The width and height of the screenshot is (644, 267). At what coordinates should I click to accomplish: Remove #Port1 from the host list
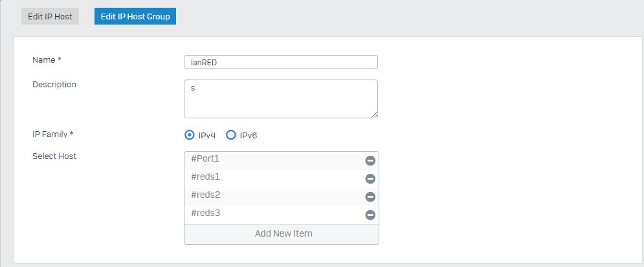point(370,161)
